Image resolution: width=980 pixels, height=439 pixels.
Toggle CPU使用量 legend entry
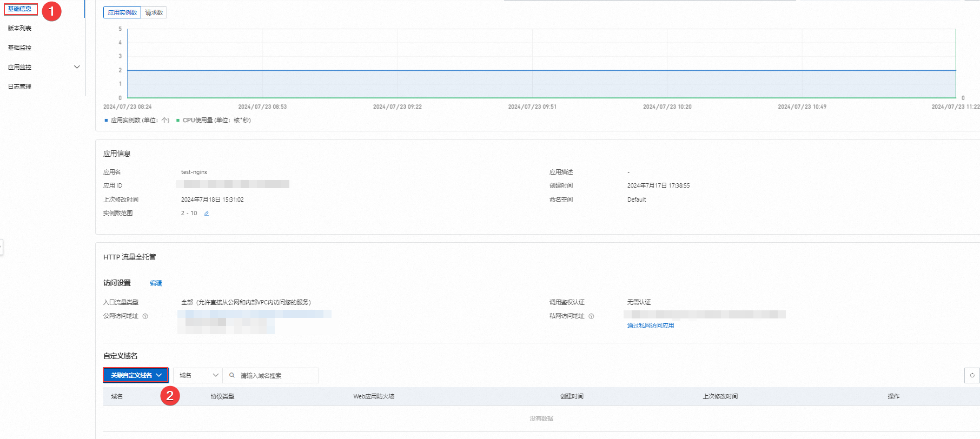click(214, 121)
